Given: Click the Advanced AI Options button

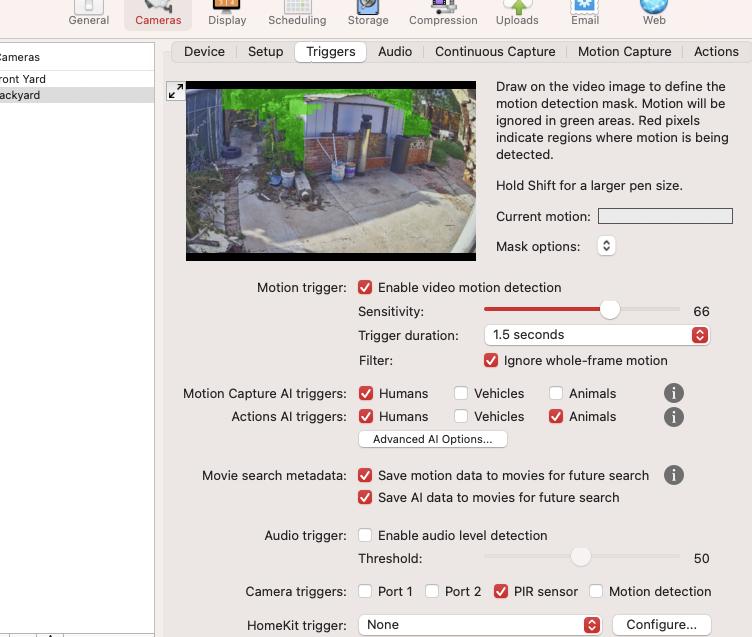Looking at the screenshot, I should click(433, 439).
